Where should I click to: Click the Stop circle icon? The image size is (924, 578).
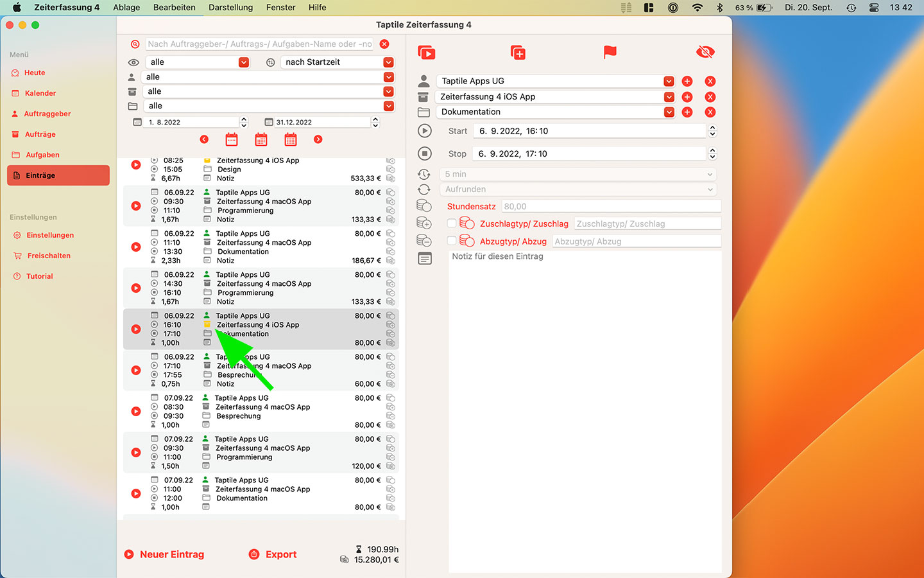pyautogui.click(x=424, y=153)
